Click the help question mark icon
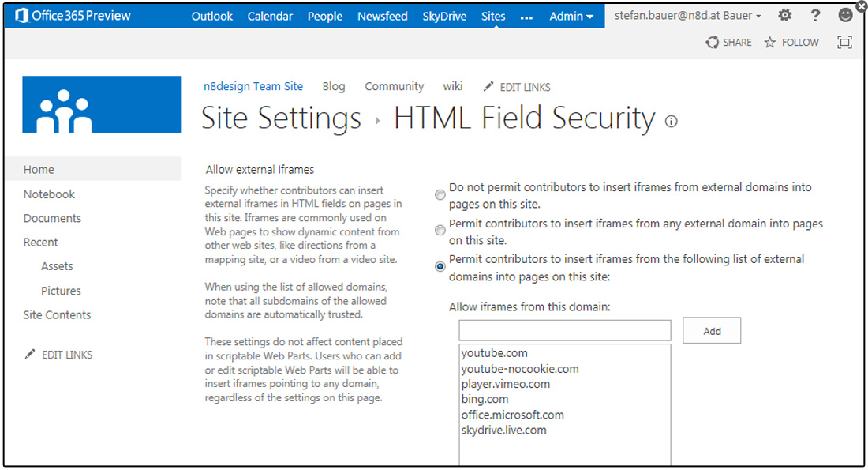The image size is (868, 470). coord(815,16)
